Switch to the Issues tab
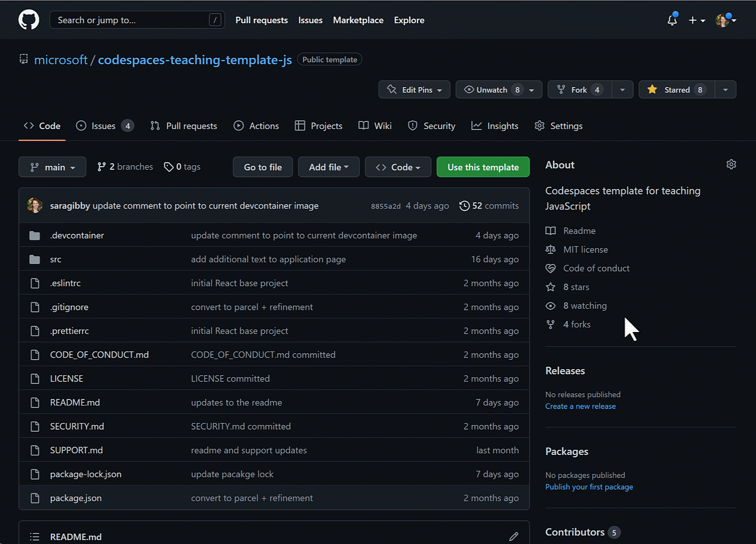 click(x=105, y=126)
